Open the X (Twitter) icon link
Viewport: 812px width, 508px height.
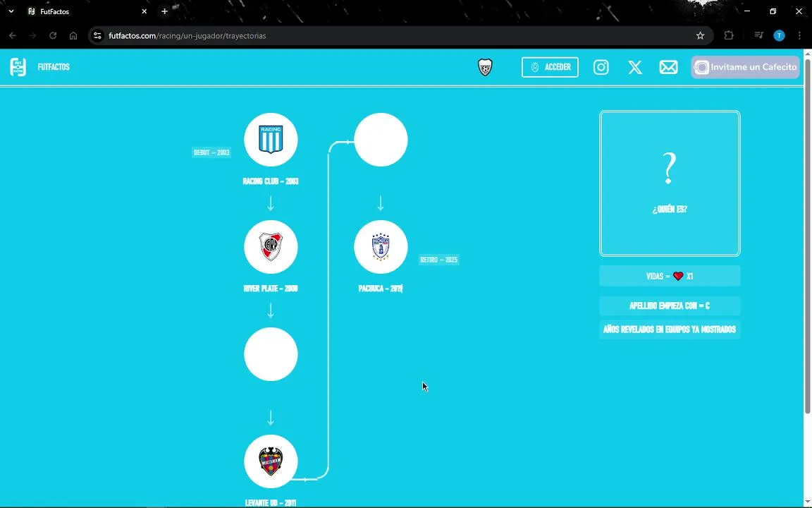pos(635,67)
